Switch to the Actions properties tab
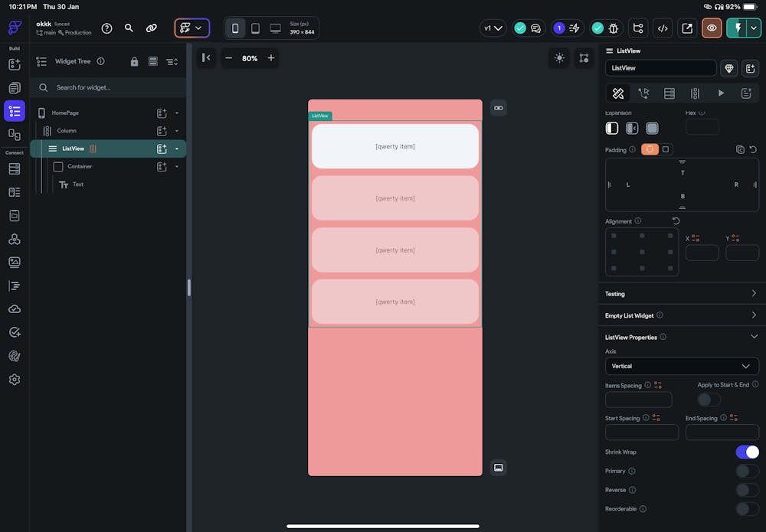766x532 pixels. pos(643,93)
